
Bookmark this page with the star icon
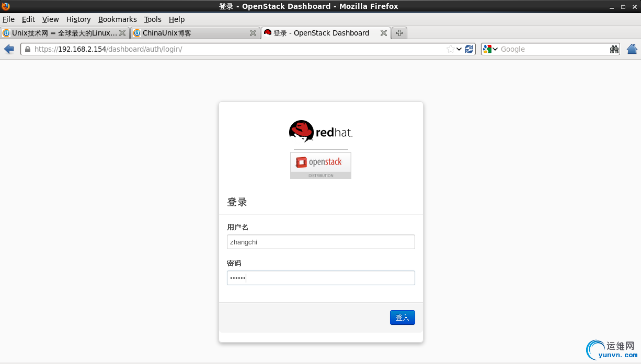coord(451,49)
